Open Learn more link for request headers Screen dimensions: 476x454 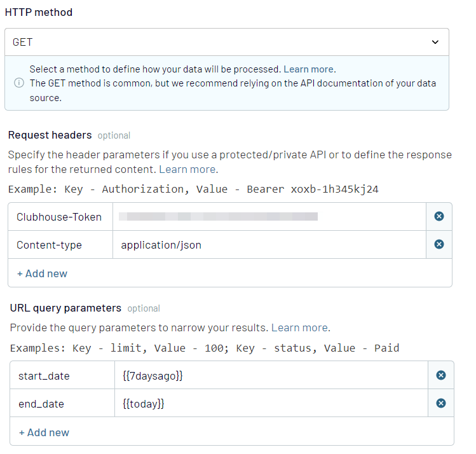187,169
